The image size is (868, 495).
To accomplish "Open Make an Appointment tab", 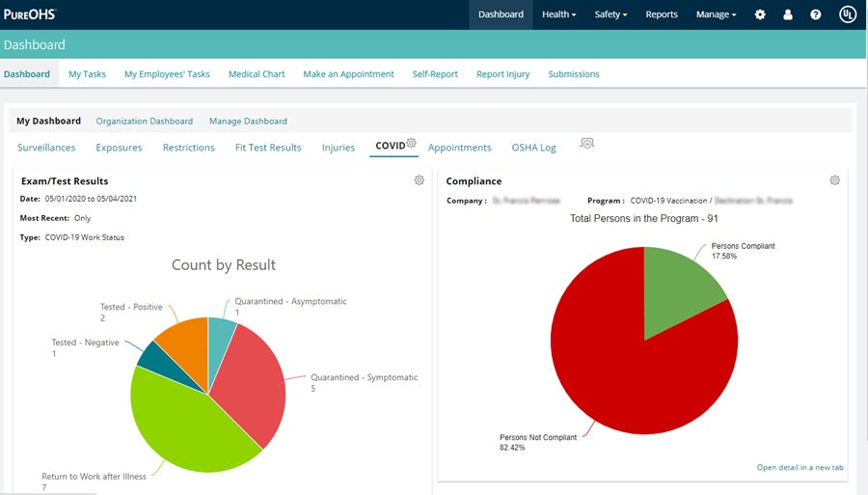I will [348, 73].
